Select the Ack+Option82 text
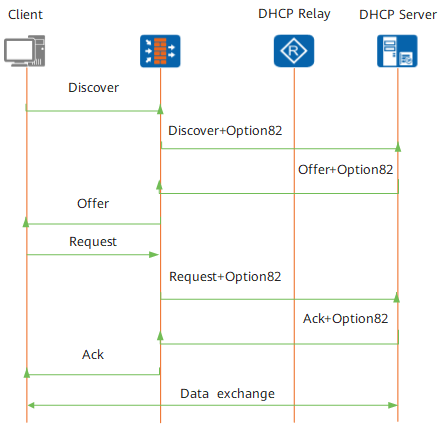This screenshot has width=444, height=424. pos(346,319)
